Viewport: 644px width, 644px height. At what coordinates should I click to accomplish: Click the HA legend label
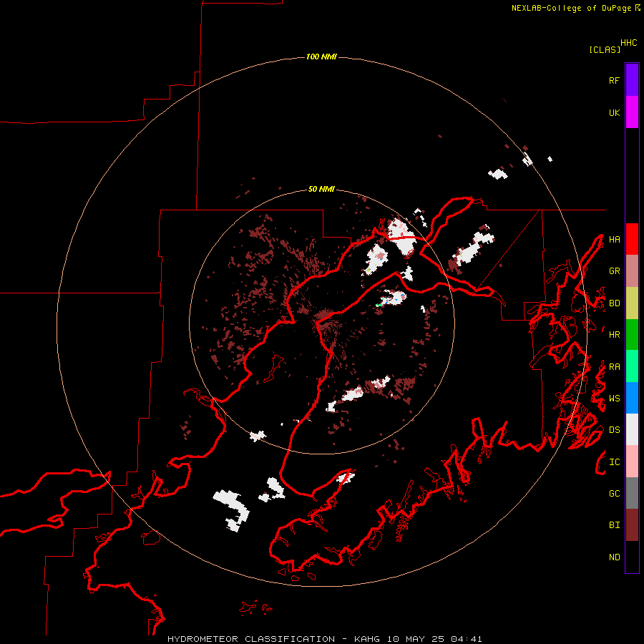coord(614,239)
